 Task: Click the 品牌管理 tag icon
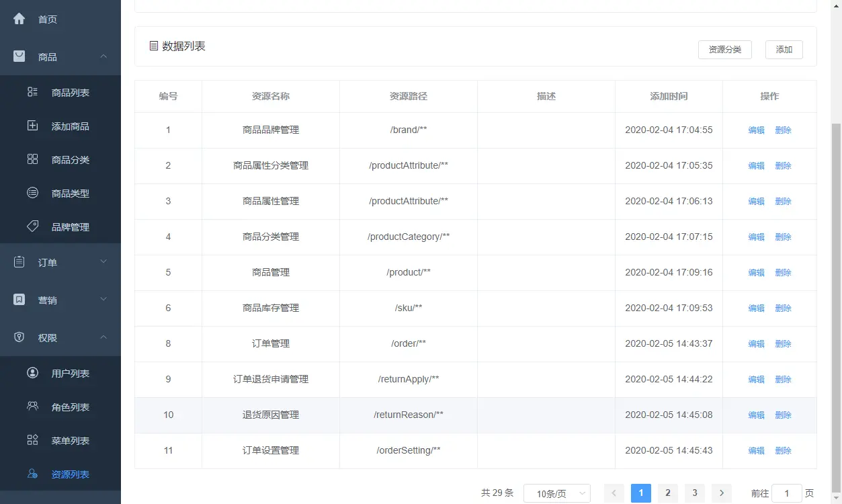(x=32, y=226)
